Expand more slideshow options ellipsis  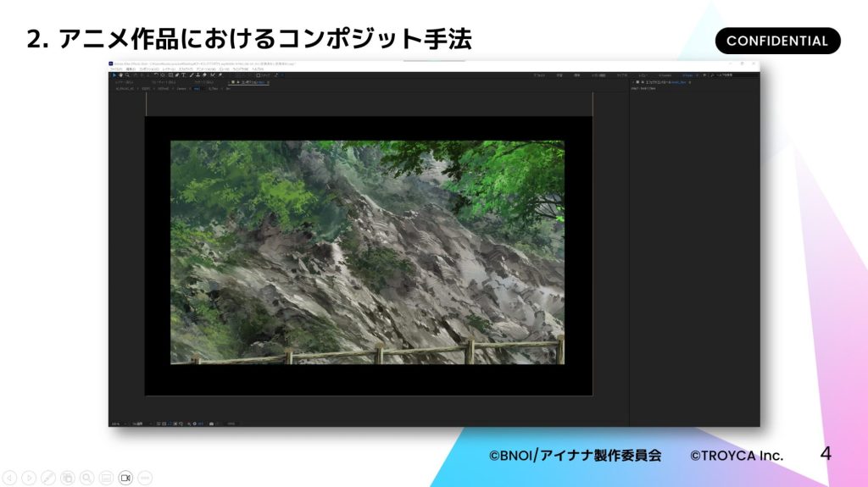[144, 478]
